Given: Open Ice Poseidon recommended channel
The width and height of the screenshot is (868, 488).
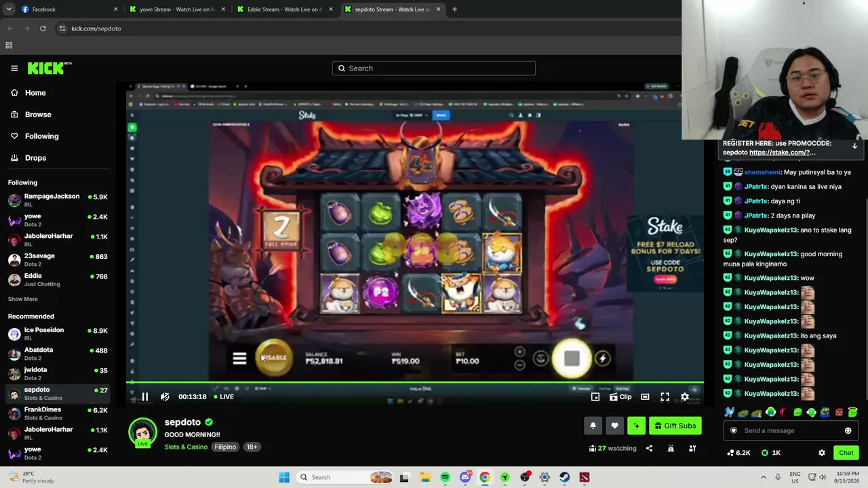Looking at the screenshot, I should (x=58, y=333).
